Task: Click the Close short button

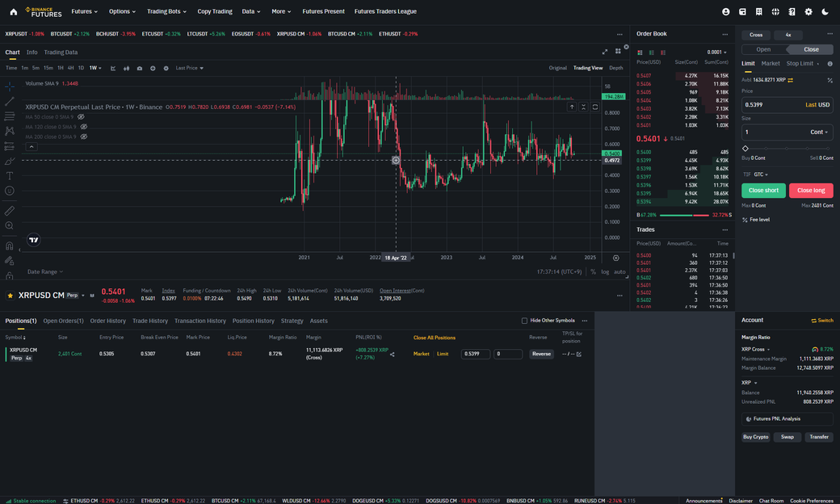Action: click(x=763, y=191)
